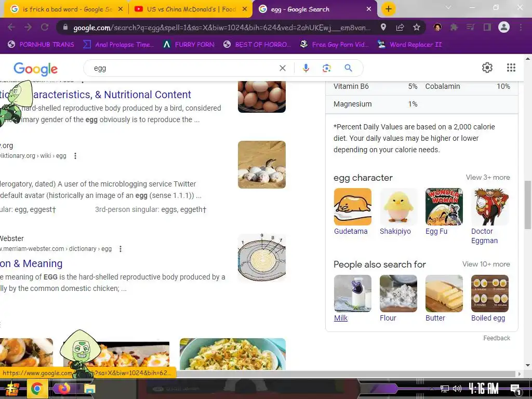View site info via the lock icon
This screenshot has height=399, width=532.
point(65,27)
